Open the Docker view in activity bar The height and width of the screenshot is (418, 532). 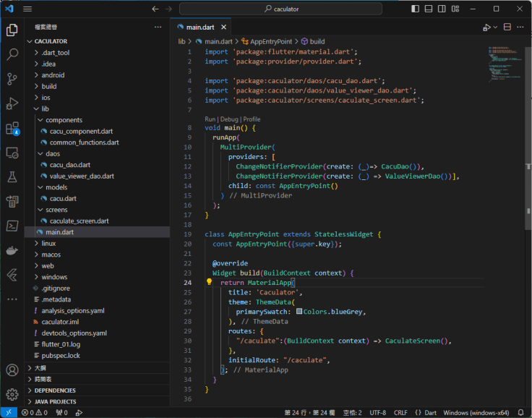point(12,251)
